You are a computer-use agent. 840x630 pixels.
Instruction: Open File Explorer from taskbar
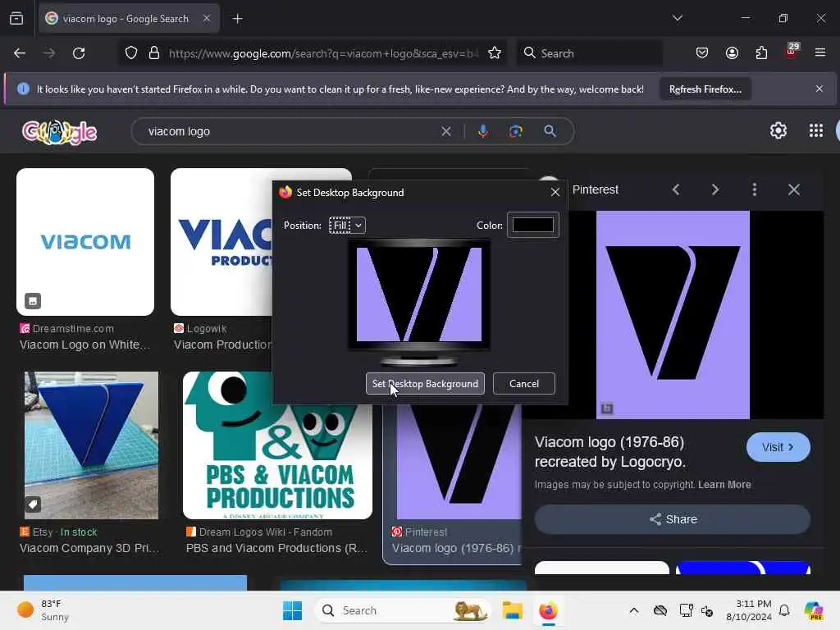(512, 610)
